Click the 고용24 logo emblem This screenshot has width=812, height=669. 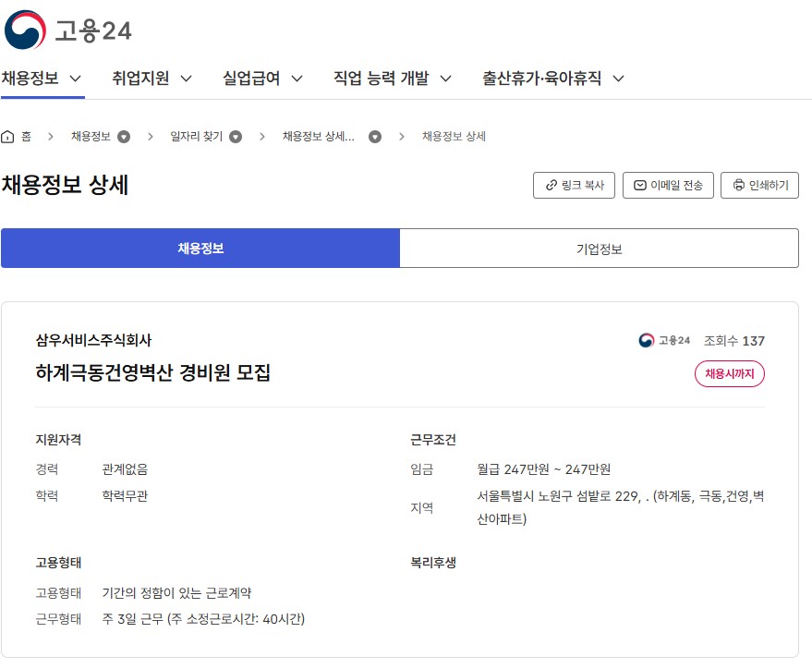[25, 30]
